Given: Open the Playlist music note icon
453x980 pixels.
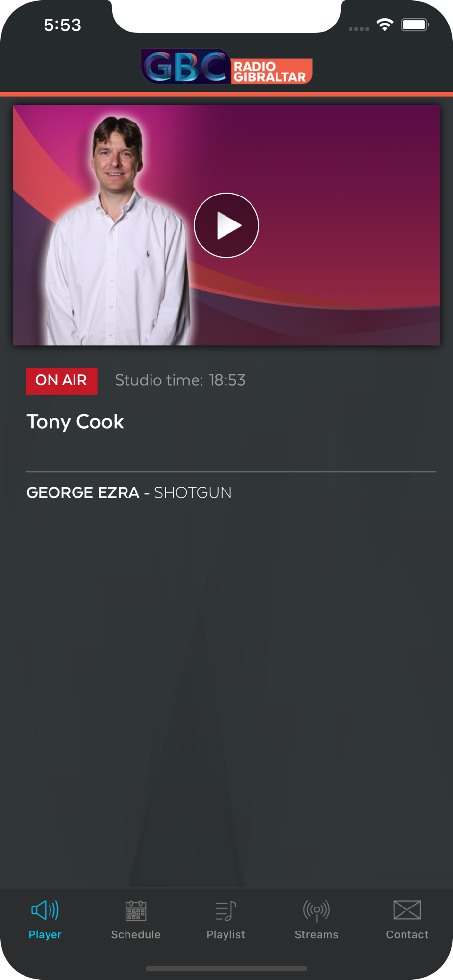Looking at the screenshot, I should tap(226, 910).
